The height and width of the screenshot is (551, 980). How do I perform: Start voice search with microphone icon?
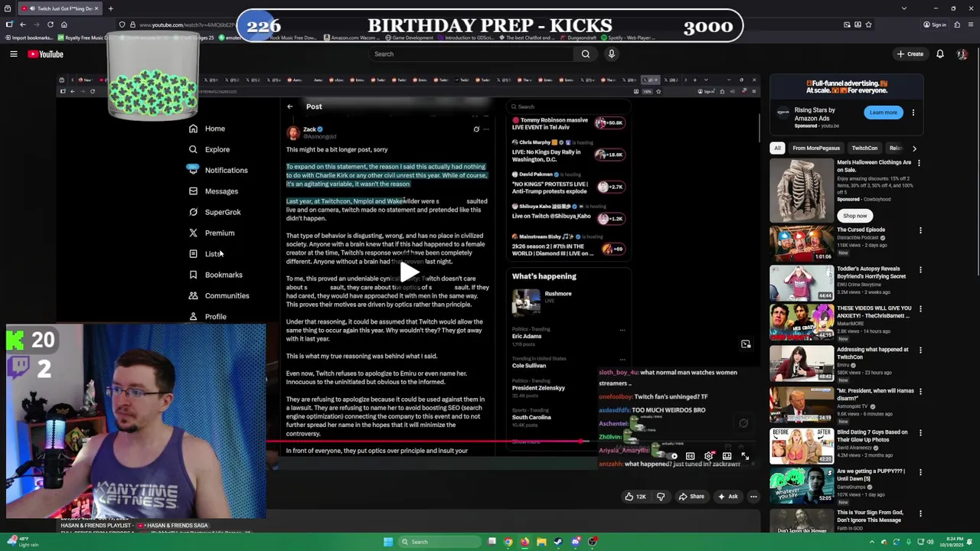tap(611, 54)
